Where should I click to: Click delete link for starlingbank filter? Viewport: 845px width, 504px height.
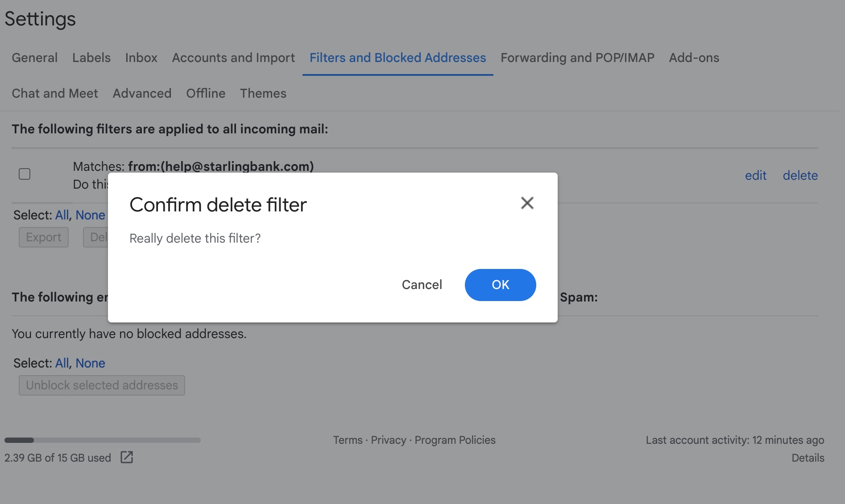click(800, 175)
